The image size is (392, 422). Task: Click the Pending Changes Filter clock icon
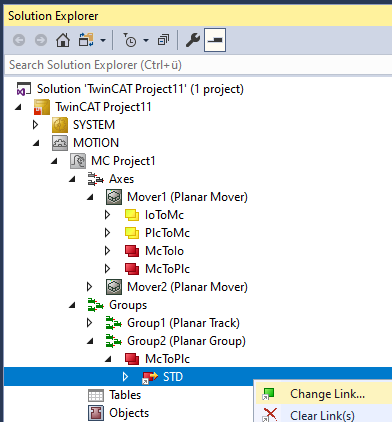click(129, 40)
